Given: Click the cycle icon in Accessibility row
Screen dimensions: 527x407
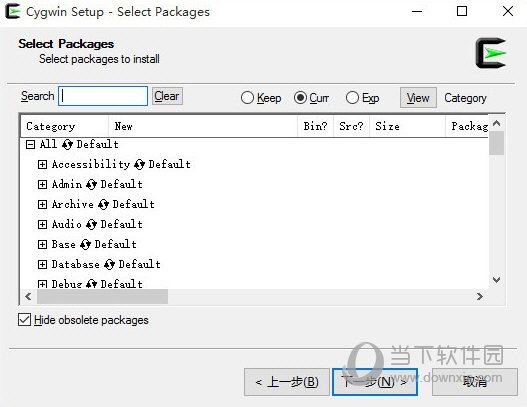Looking at the screenshot, I should pos(139,164).
